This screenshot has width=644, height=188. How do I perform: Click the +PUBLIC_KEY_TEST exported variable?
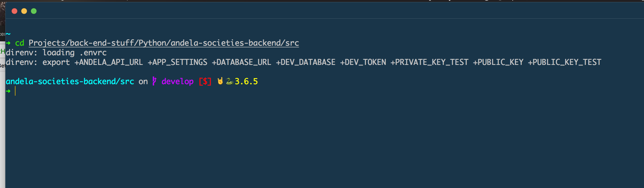click(x=564, y=62)
